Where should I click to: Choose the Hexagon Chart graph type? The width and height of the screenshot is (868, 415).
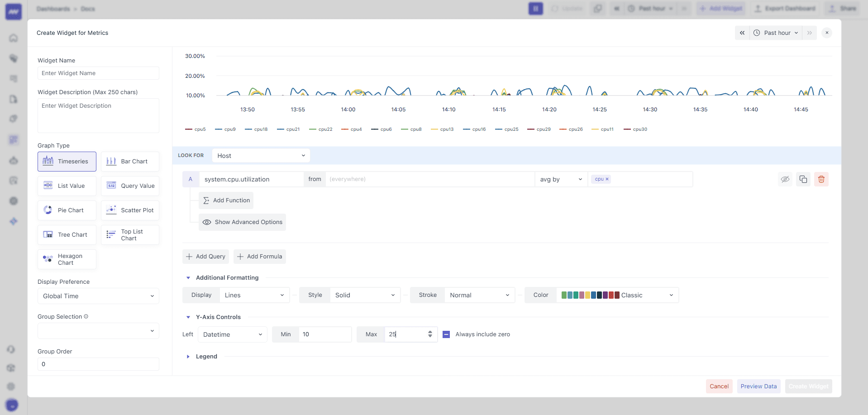[67, 259]
